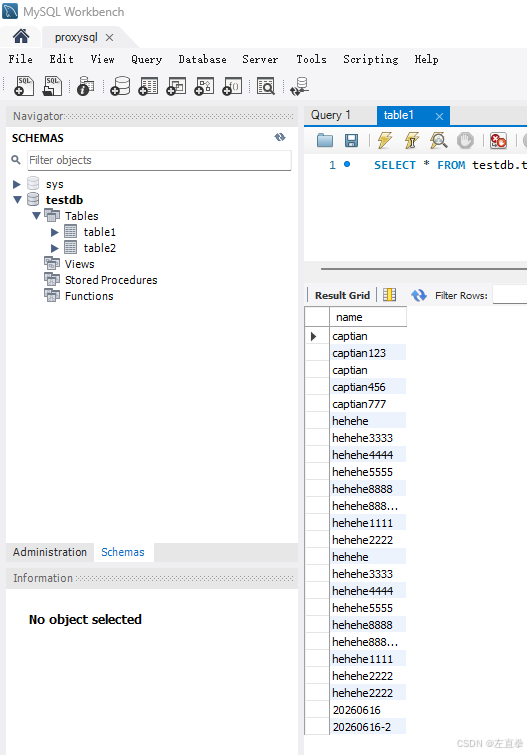Open the Query menu
This screenshot has width=527, height=755.
tap(146, 59)
